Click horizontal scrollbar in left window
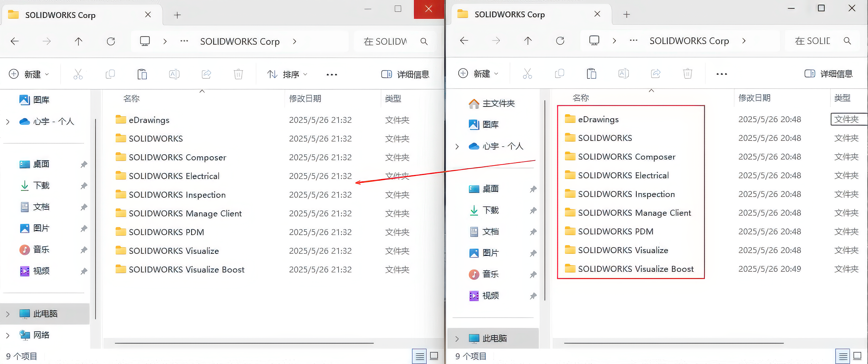Image resolution: width=868 pixels, height=364 pixels. tap(244, 343)
